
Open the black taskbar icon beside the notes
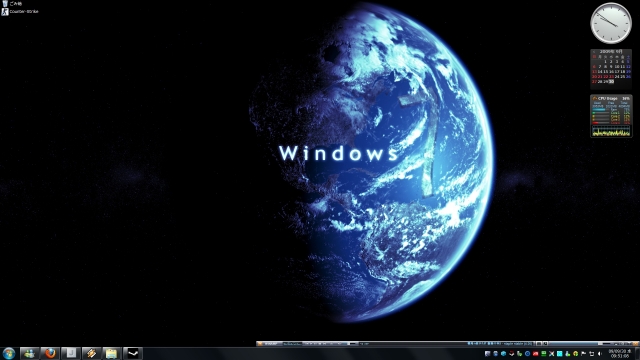(133, 353)
